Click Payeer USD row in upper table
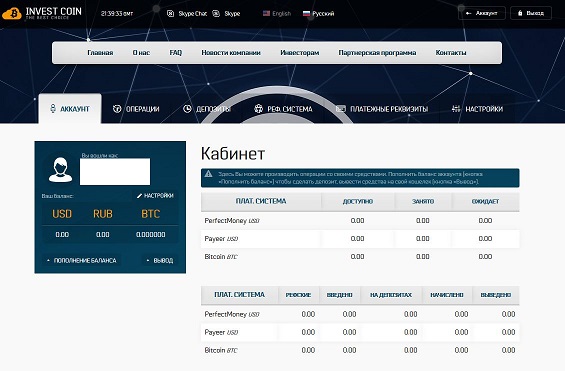Screen dimensions: 565x371 click(x=360, y=238)
